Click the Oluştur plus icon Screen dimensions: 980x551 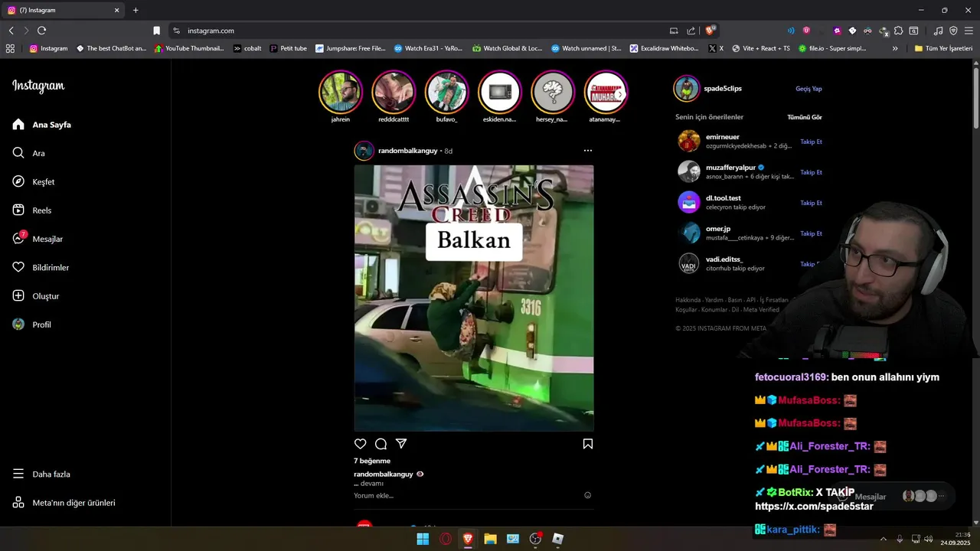(x=18, y=296)
